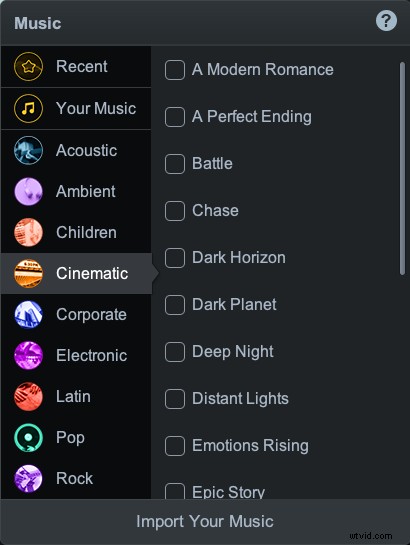Select the Latin genre icon
The width and height of the screenshot is (410, 545).
pos(28,397)
